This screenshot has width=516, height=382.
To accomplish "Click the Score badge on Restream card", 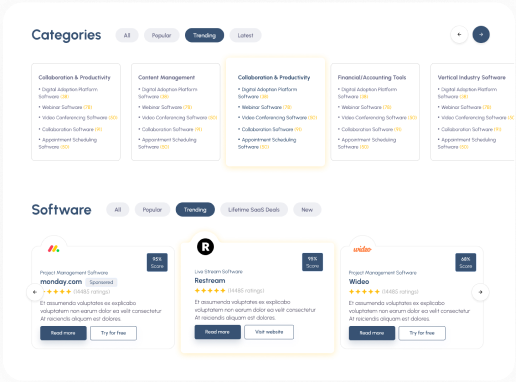I will tap(312, 262).
